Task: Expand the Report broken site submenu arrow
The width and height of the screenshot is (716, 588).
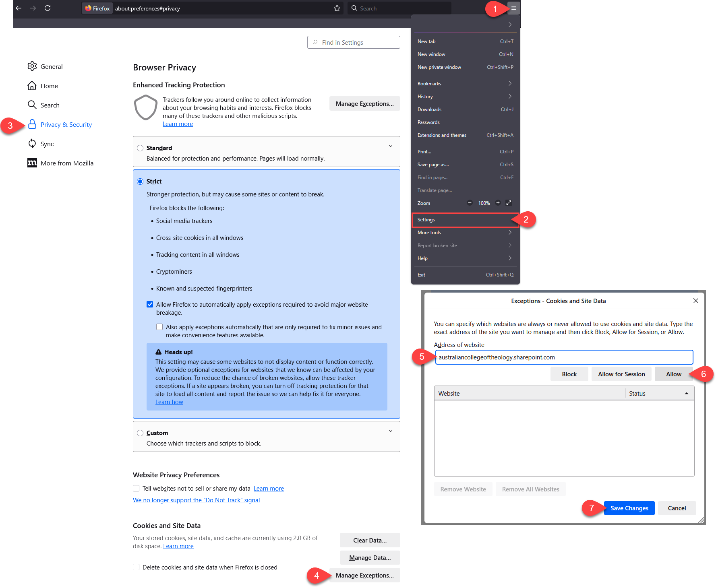Action: 510,245
